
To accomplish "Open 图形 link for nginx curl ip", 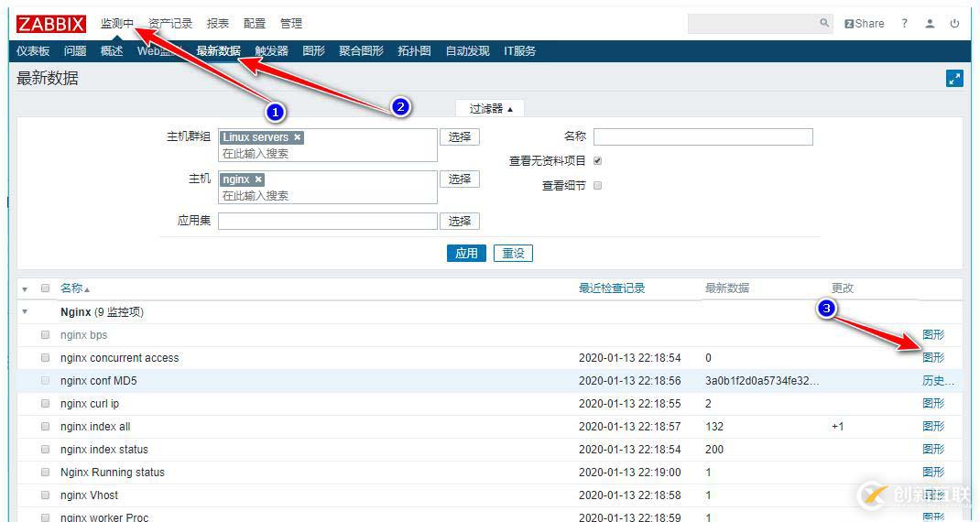I will tap(933, 403).
